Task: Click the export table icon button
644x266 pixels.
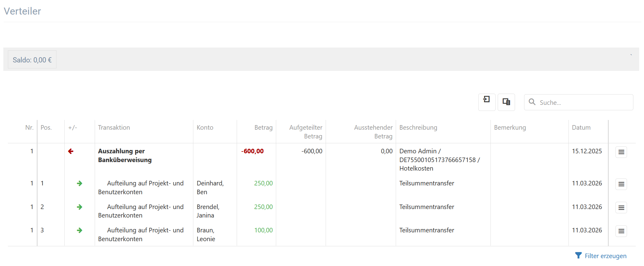Action: (x=506, y=102)
